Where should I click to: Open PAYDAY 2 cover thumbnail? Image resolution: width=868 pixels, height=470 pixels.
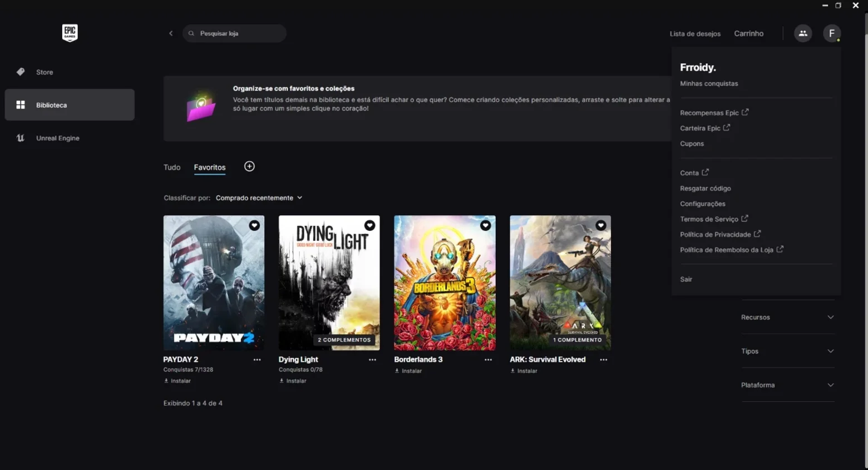pyautogui.click(x=214, y=283)
